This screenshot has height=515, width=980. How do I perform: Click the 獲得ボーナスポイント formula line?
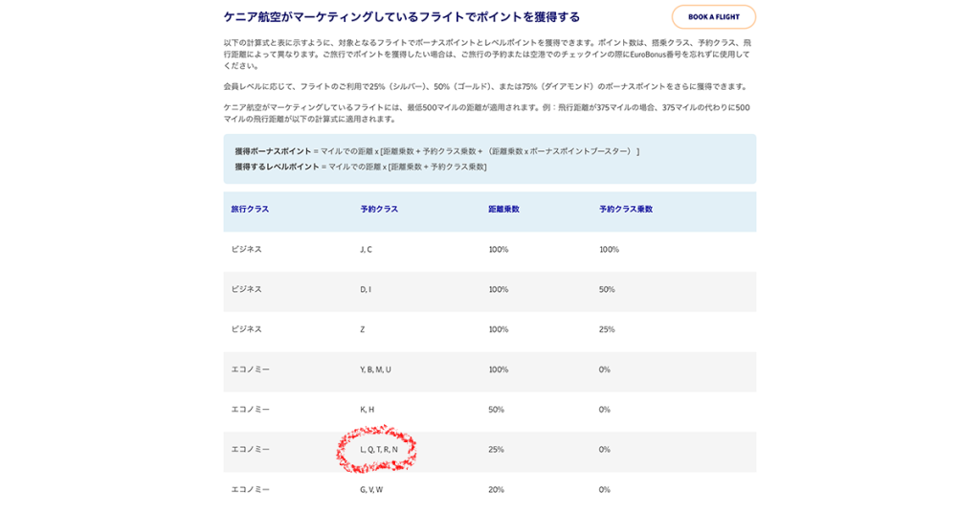coord(436,151)
